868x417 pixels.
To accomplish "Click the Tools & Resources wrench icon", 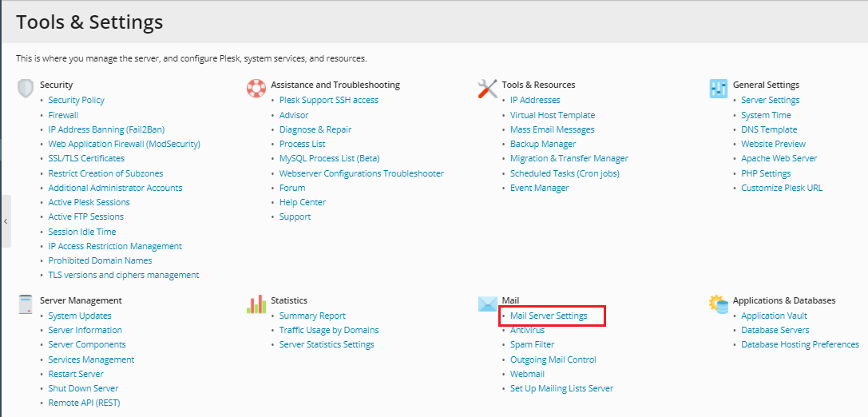I will pyautogui.click(x=487, y=88).
